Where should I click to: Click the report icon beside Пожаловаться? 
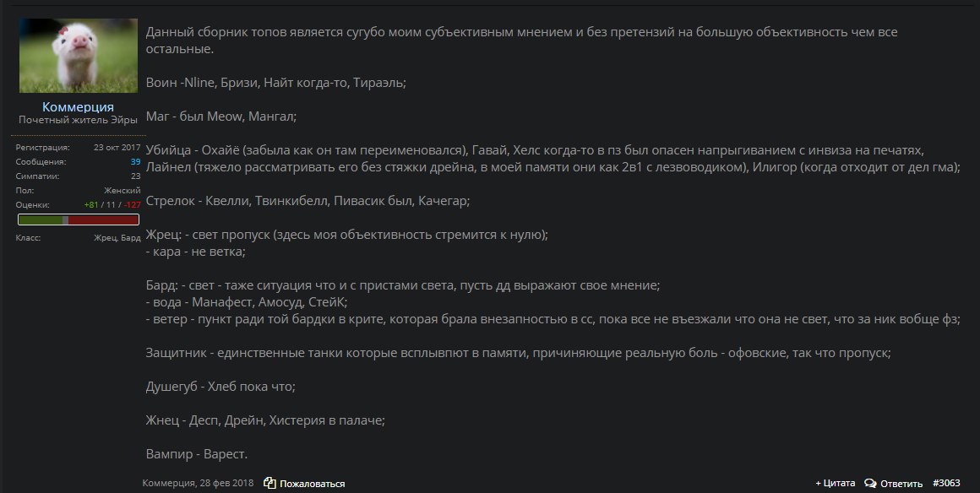tap(270, 483)
